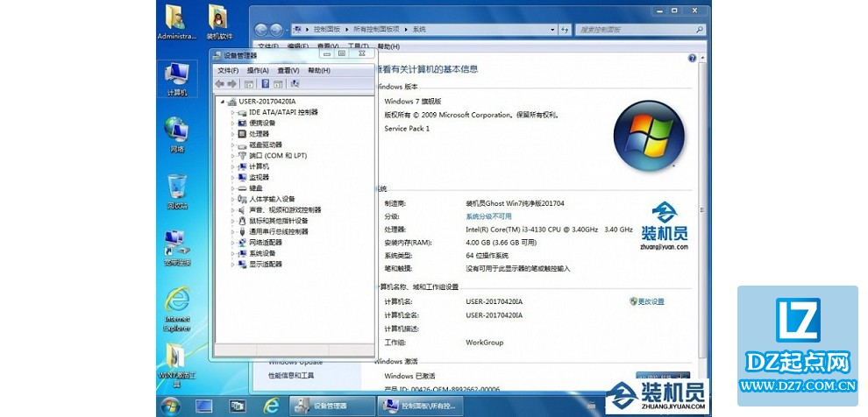Click the 系统分级不可用 link
Image resolution: width=868 pixels, height=417 pixels.
click(489, 216)
